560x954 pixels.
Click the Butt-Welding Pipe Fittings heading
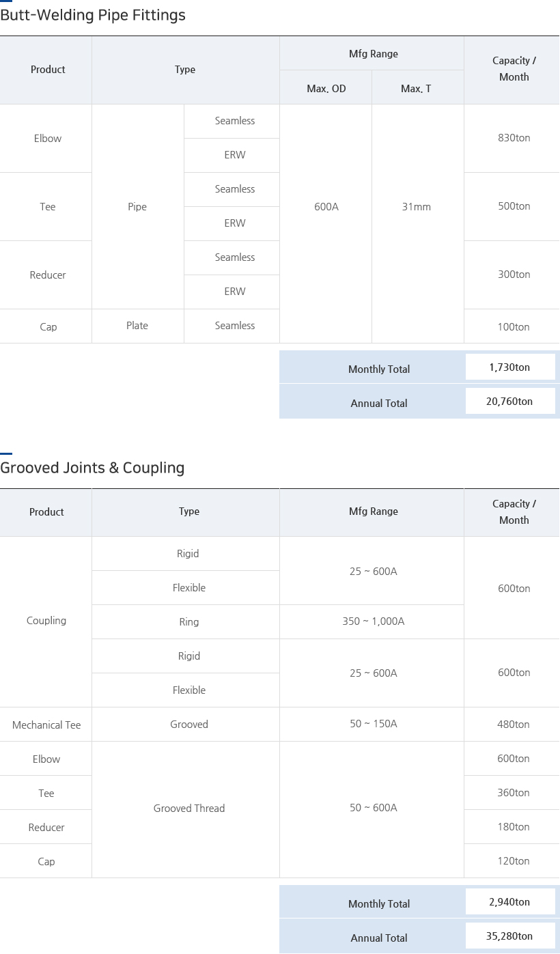point(93,15)
